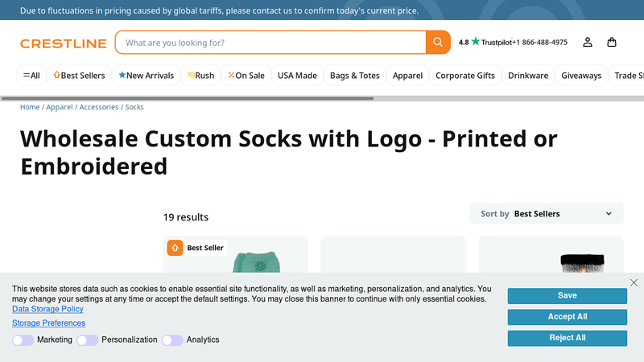Open the green sock product thumbnail

coord(257,261)
